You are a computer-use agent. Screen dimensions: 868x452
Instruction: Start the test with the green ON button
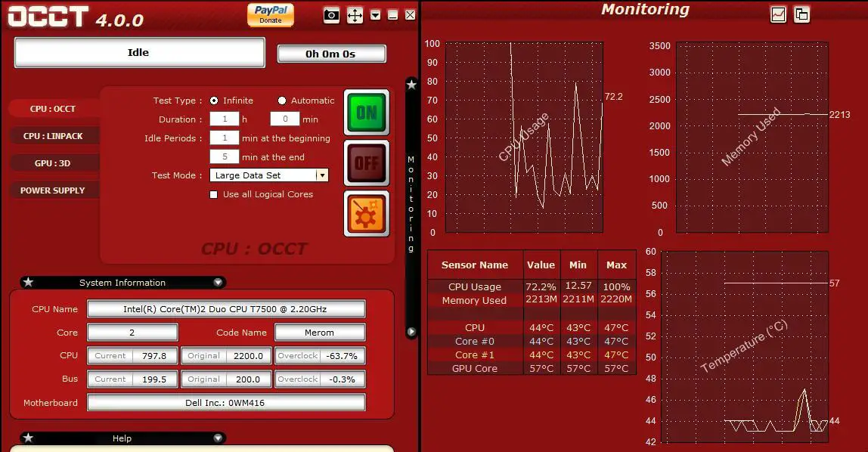tap(367, 113)
